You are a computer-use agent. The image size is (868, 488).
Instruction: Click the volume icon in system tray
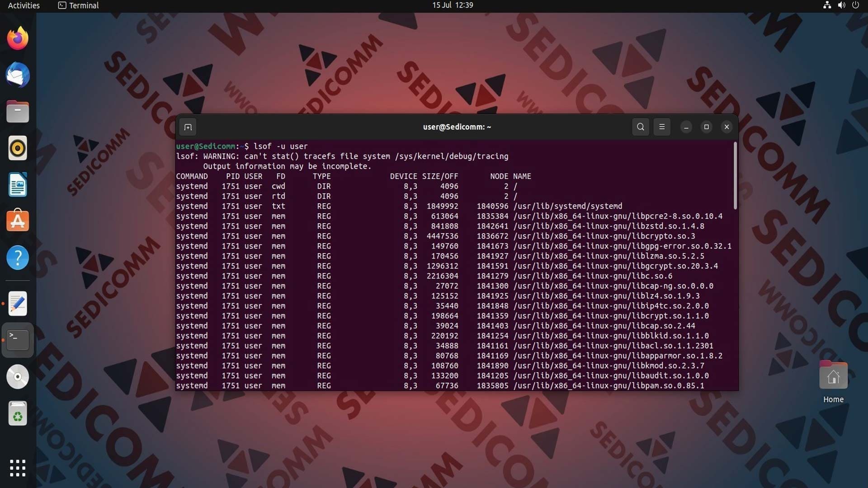(841, 5)
